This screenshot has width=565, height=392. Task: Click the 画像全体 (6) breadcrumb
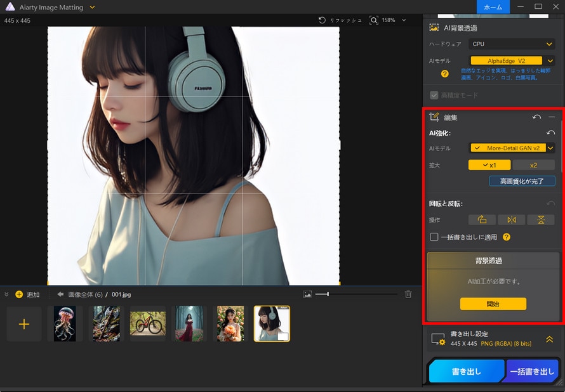(86, 294)
